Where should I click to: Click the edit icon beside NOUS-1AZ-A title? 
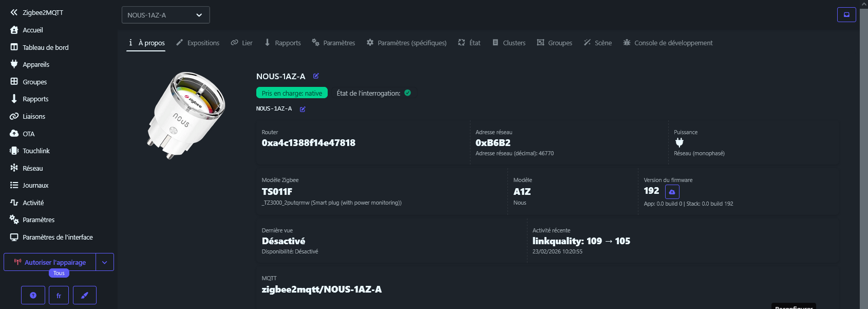pyautogui.click(x=316, y=76)
